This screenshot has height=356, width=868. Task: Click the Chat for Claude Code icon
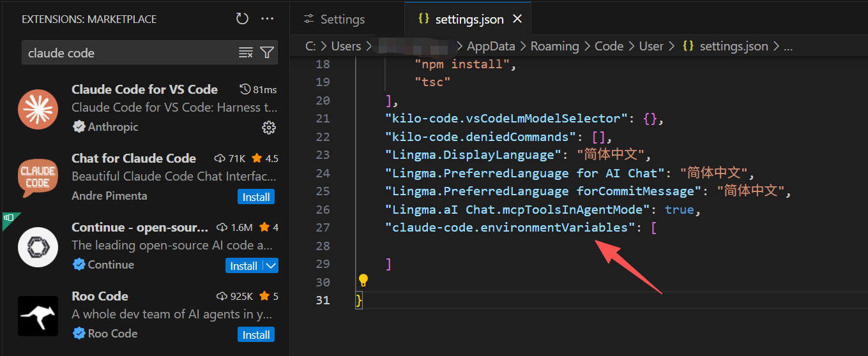tap(38, 178)
